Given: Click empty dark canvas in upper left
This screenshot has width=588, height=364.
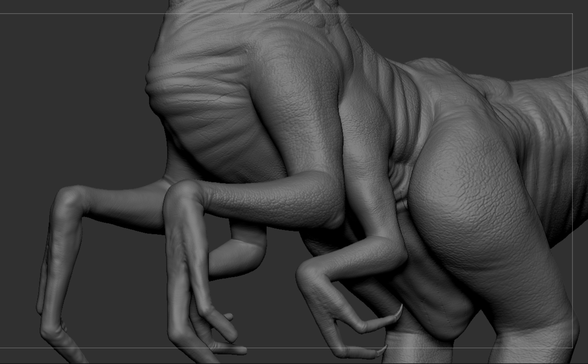Looking at the screenshot, I should pyautogui.click(x=69, y=76).
